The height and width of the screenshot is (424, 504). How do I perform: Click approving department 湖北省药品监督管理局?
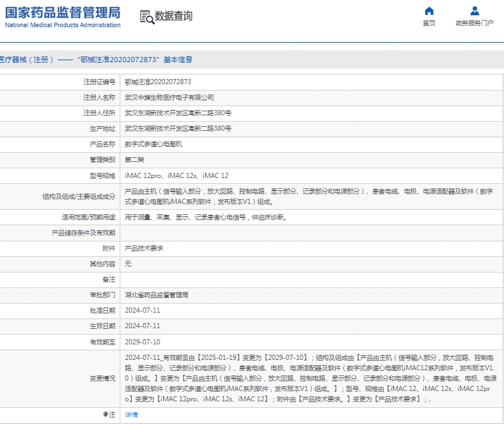157,295
